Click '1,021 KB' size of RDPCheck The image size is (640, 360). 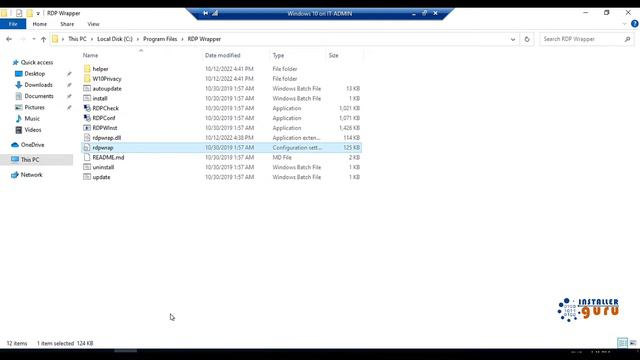click(349, 108)
